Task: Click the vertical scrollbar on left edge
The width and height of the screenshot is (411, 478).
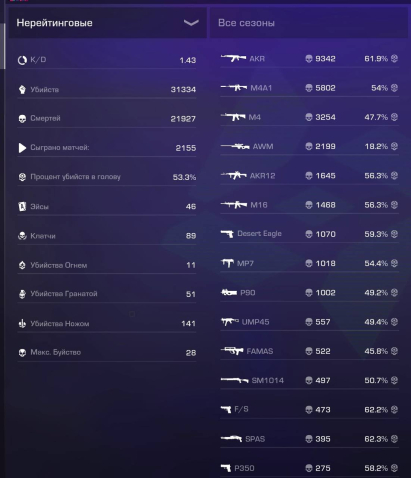Action: coord(4,46)
